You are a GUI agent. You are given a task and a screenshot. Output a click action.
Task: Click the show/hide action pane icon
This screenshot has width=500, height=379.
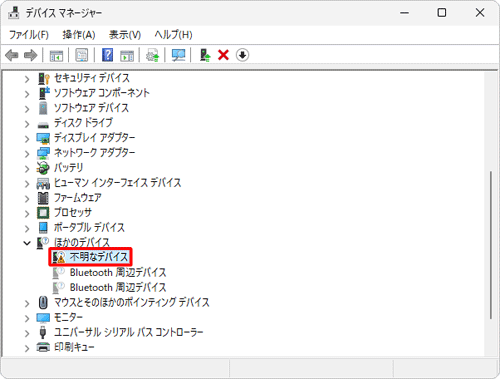tap(127, 55)
